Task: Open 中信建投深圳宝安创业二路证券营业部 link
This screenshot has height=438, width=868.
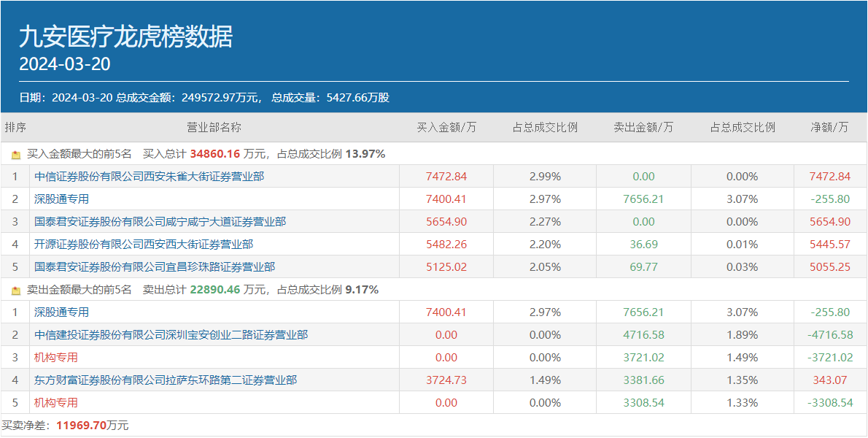Action: (x=171, y=335)
